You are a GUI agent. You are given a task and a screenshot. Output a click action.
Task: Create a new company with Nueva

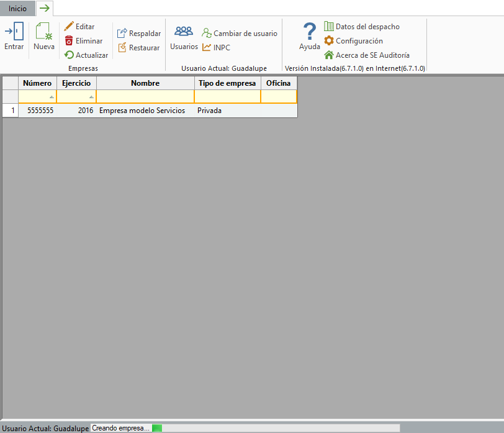point(43,32)
